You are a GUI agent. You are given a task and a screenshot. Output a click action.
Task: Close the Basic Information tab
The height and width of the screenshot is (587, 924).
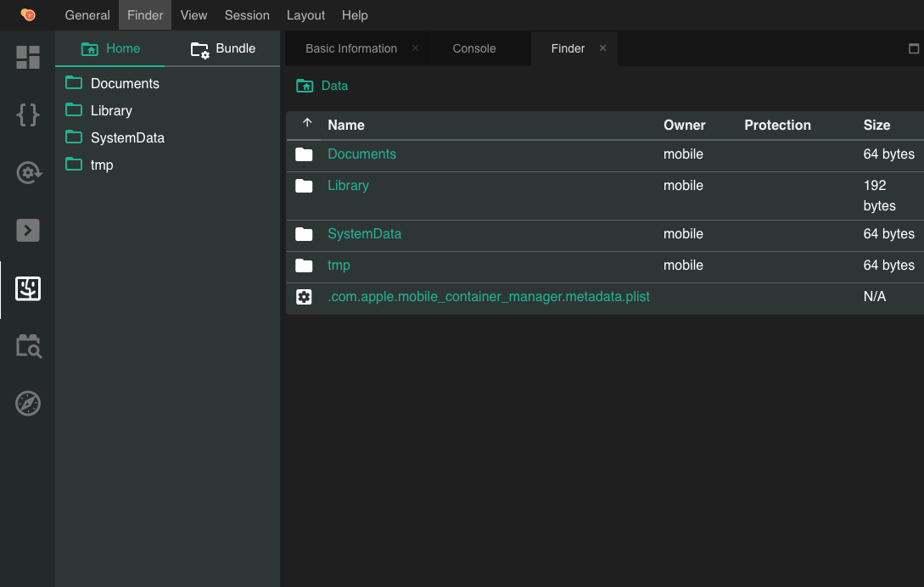click(x=415, y=48)
